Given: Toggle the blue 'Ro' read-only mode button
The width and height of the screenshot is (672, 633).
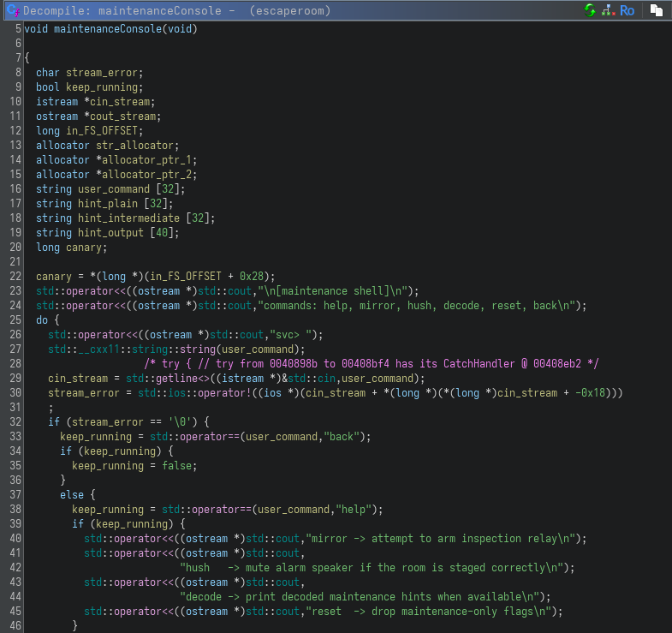Looking at the screenshot, I should [627, 10].
